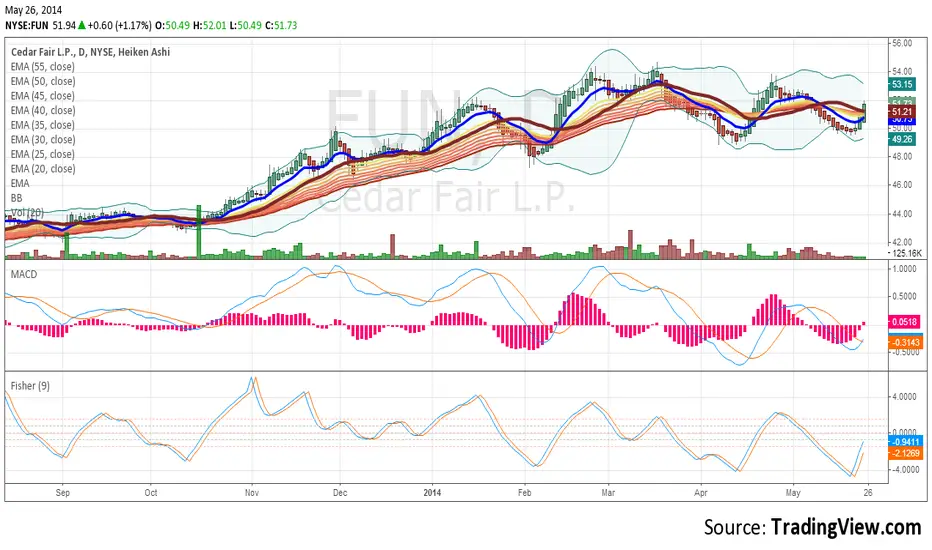
Task: Click the Nov label on time axis
Action: [252, 493]
